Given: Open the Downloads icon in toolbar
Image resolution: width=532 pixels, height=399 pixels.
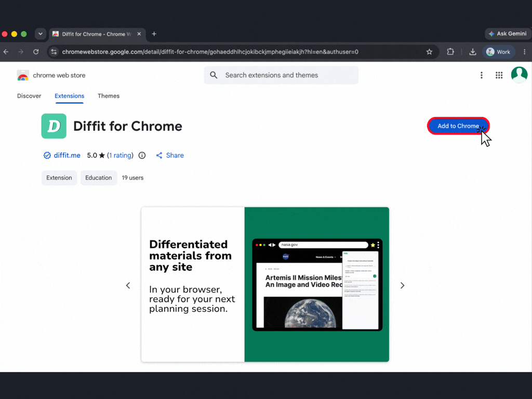Looking at the screenshot, I should [473, 52].
